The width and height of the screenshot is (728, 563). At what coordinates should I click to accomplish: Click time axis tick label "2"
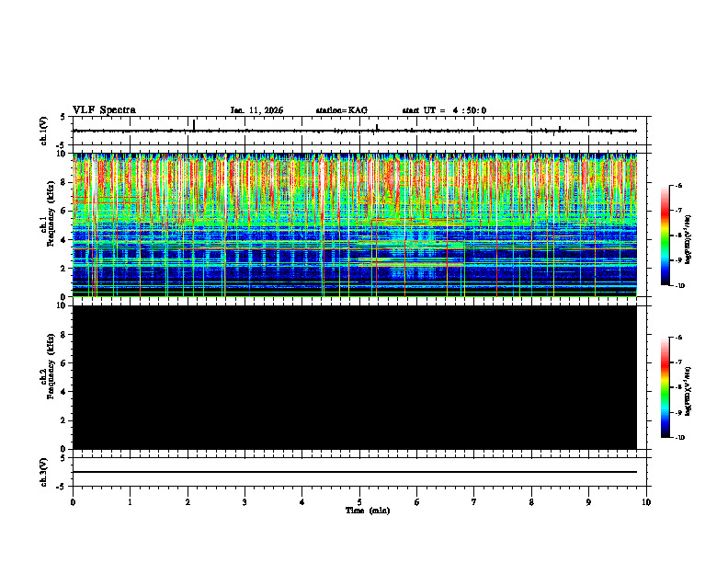point(188,502)
